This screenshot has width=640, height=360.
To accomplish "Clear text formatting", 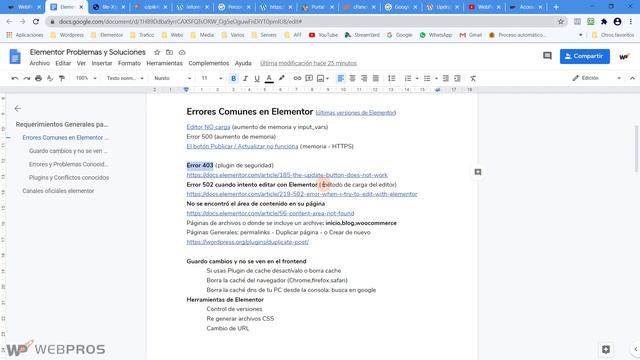I will (x=473, y=78).
